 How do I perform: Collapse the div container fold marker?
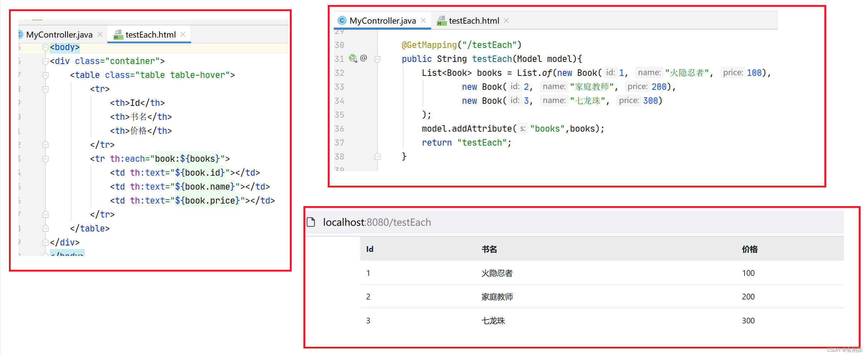pos(45,61)
